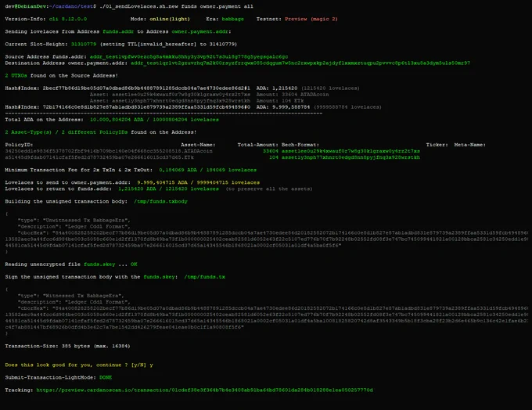Click '2 UTXOs' found text
The height and width of the screenshot is (410, 532).
(16, 76)
